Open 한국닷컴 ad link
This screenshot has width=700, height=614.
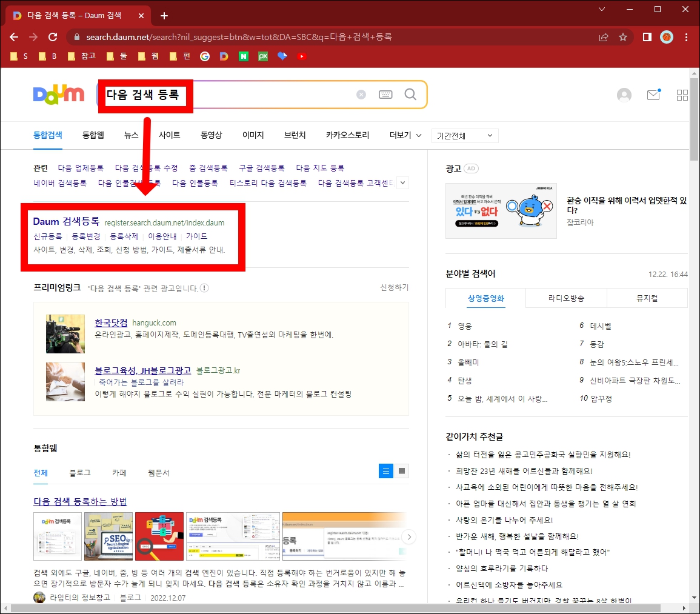[111, 322]
